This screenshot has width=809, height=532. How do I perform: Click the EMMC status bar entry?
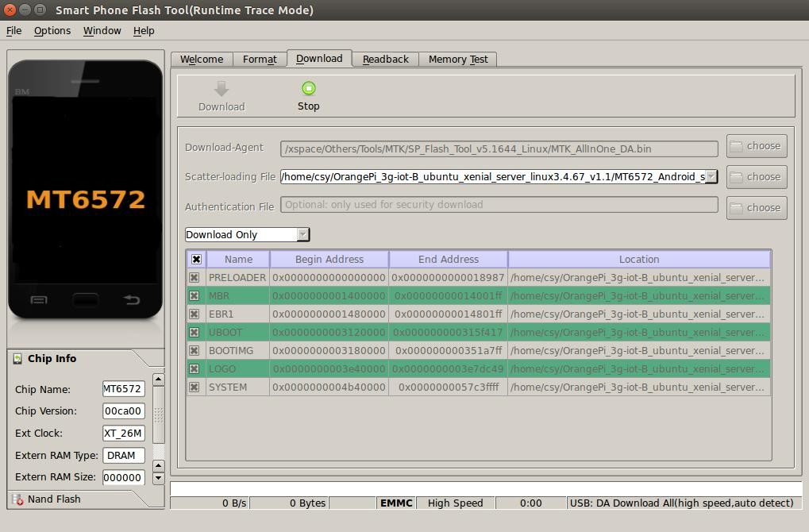pyautogui.click(x=396, y=503)
